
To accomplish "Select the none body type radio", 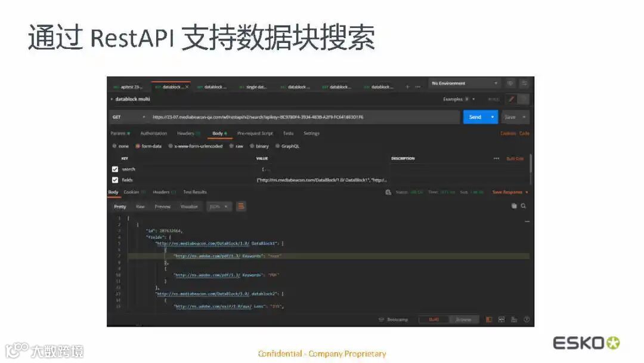I will coord(114,146).
